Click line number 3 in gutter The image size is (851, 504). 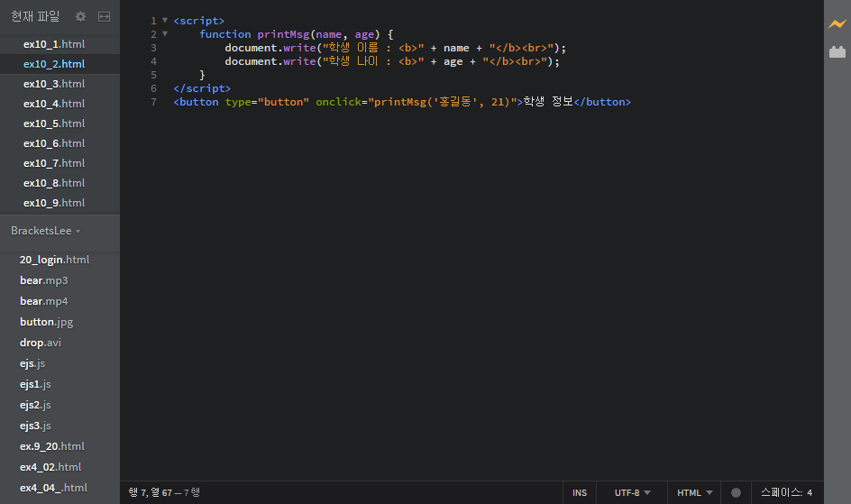pos(153,48)
